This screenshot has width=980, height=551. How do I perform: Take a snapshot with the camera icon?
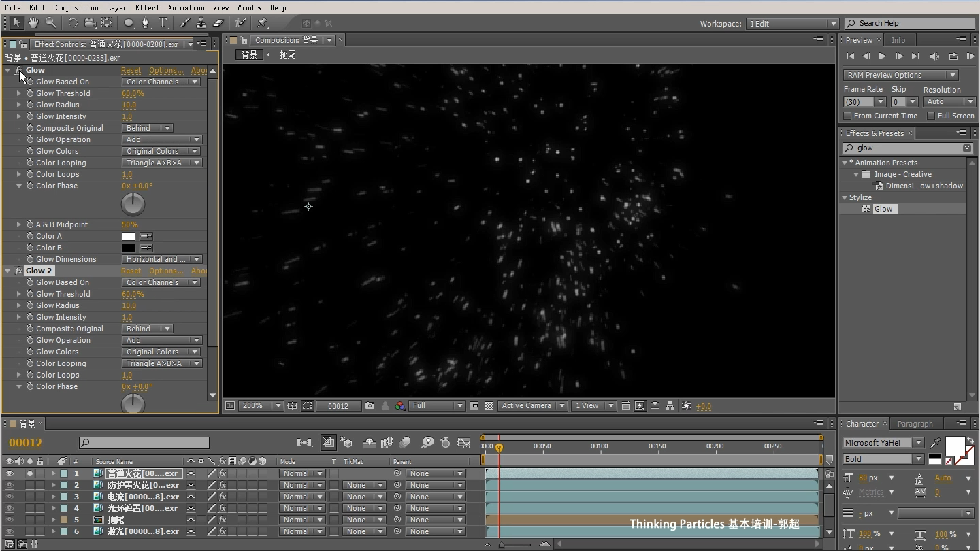(x=370, y=406)
